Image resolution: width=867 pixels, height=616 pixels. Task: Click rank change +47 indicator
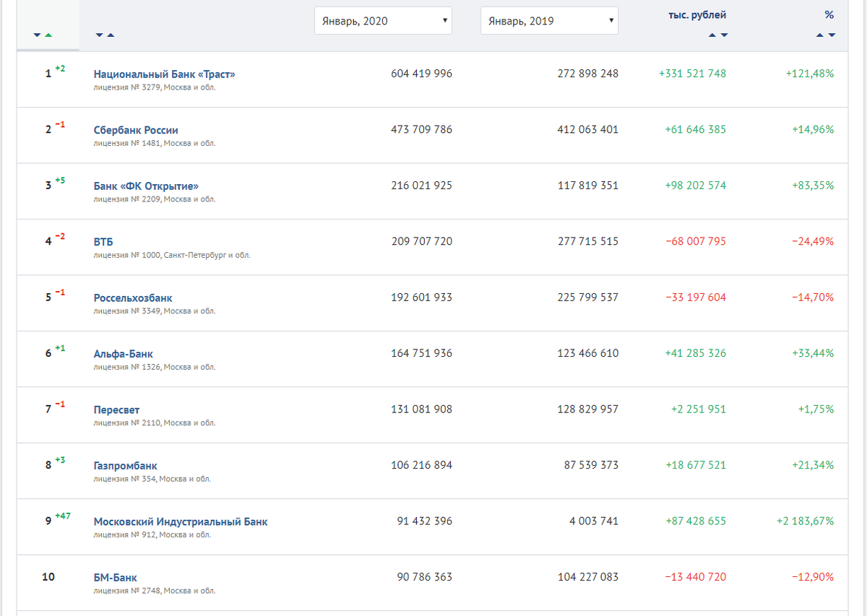(x=63, y=516)
